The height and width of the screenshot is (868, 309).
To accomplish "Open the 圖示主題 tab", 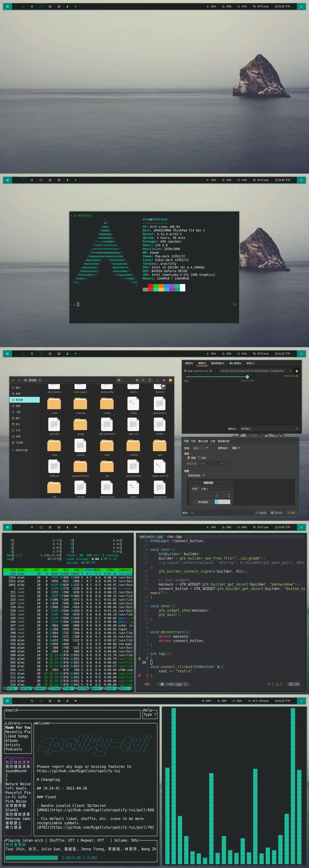I will (203, 441).
